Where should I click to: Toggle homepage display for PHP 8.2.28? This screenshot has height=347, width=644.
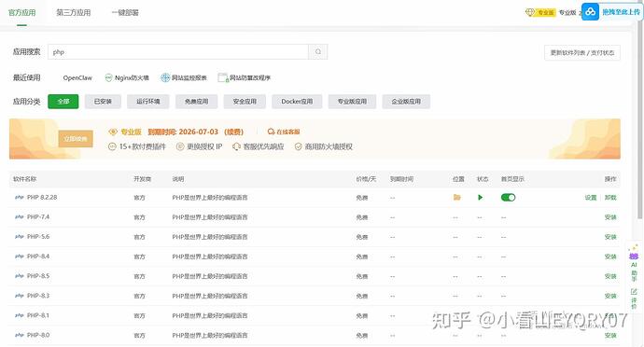pyautogui.click(x=508, y=198)
